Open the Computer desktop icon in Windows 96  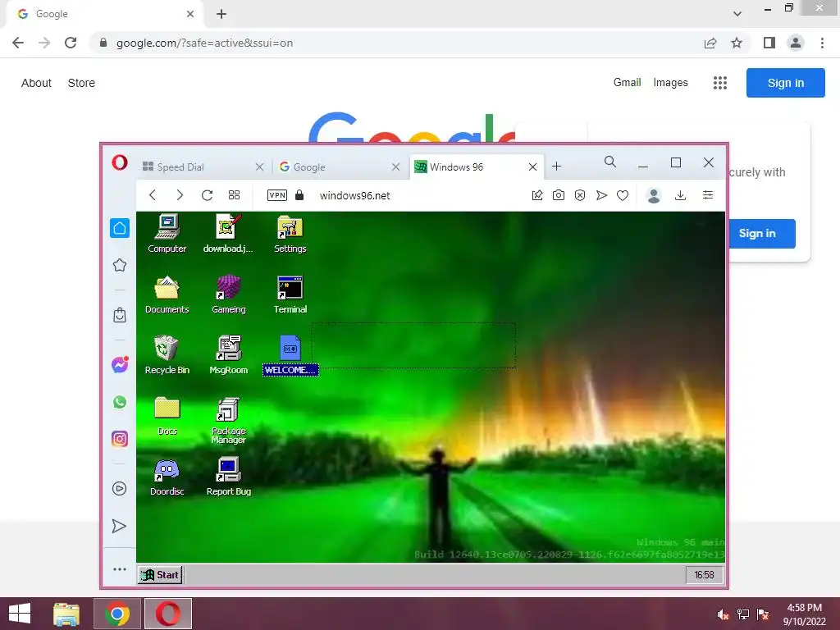(x=167, y=233)
